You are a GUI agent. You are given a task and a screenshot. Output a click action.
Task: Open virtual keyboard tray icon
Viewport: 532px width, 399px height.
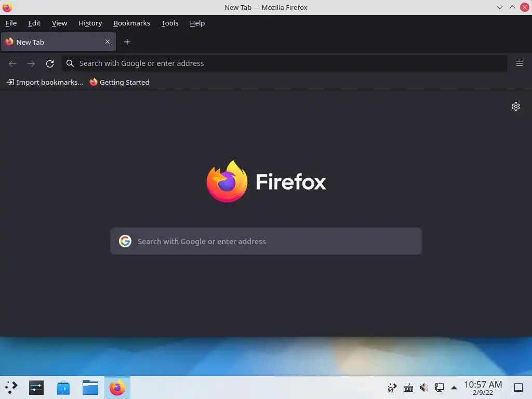pyautogui.click(x=408, y=388)
